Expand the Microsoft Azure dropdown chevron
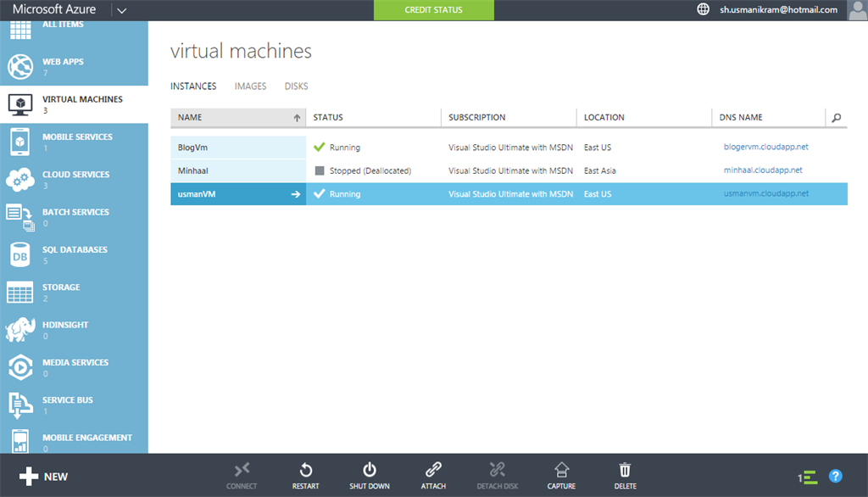Image resolution: width=868 pixels, height=497 pixels. click(122, 10)
